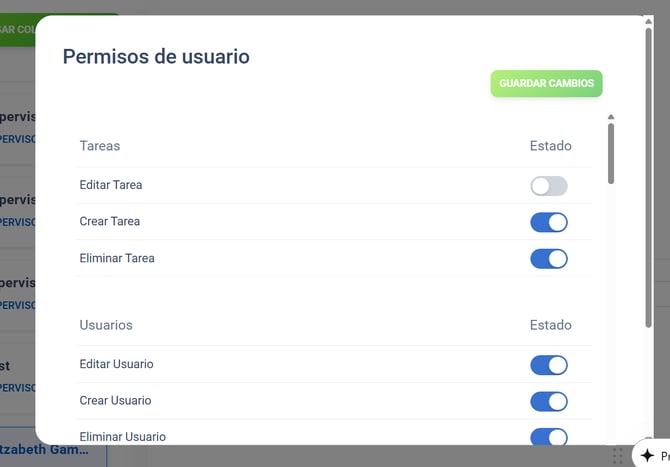Image resolution: width=670 pixels, height=467 pixels.
Task: Click the green button behind the dialog
Action: click(x=18, y=28)
